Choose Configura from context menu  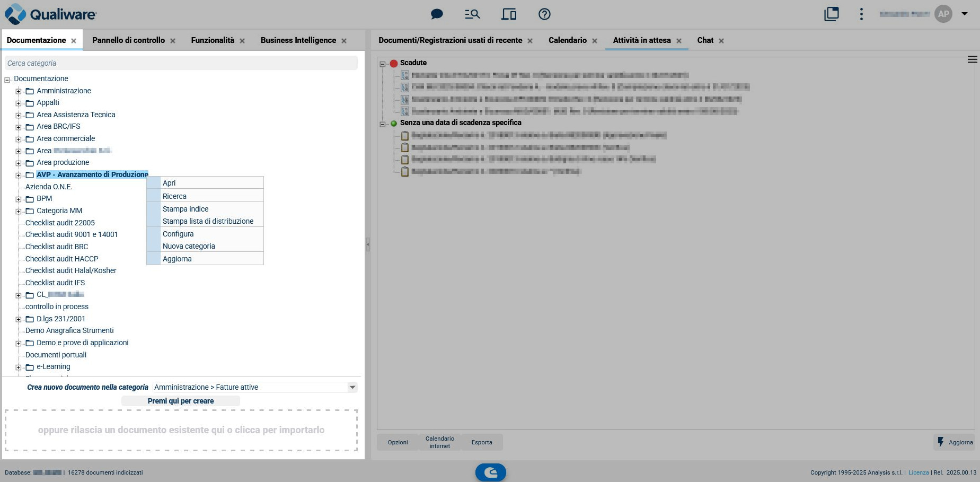(205, 234)
